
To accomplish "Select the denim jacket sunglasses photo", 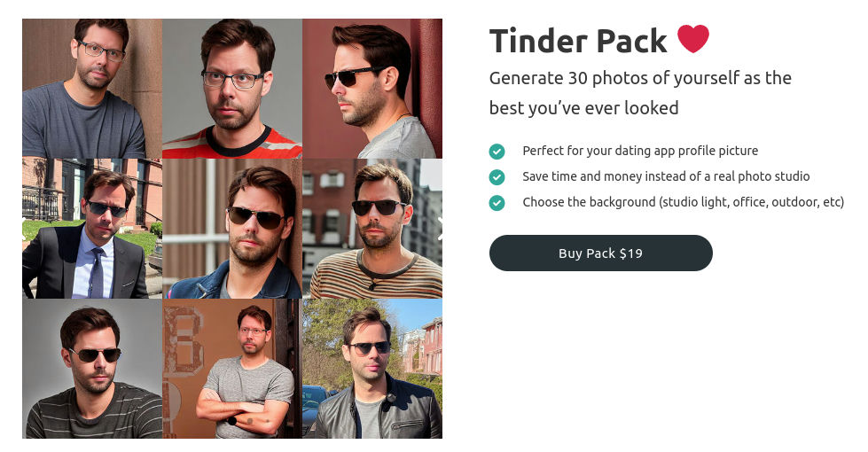I will (x=232, y=229).
